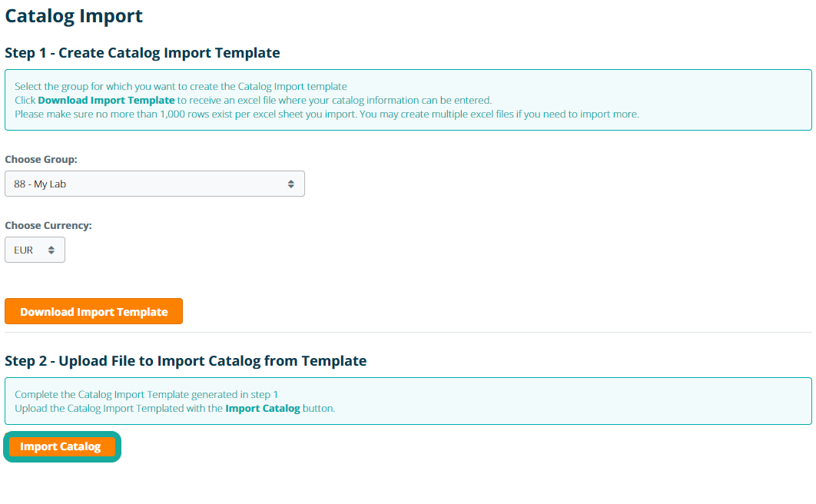Click the Choose Group label

pos(41,159)
